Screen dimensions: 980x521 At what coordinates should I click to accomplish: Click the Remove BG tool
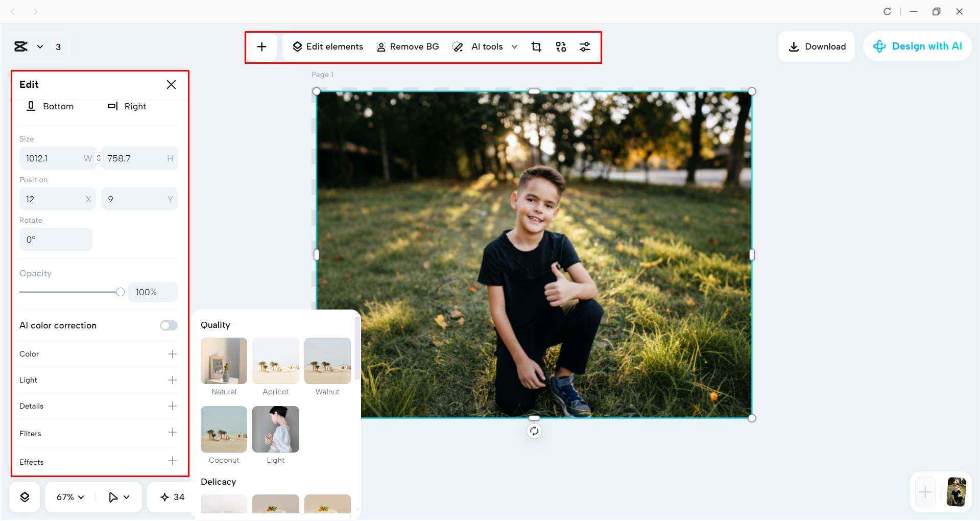(x=408, y=46)
